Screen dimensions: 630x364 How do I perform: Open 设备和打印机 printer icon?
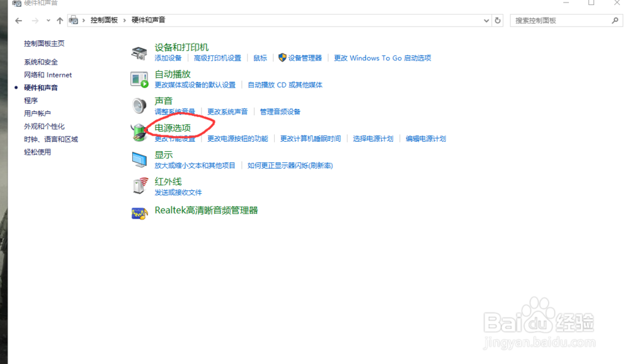pos(140,52)
